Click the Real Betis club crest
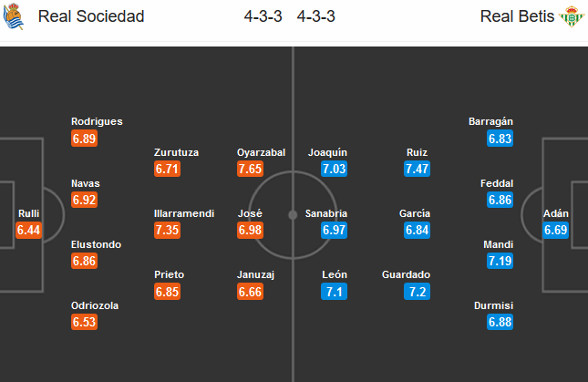Image resolution: width=588 pixels, height=382 pixels. tap(572, 16)
